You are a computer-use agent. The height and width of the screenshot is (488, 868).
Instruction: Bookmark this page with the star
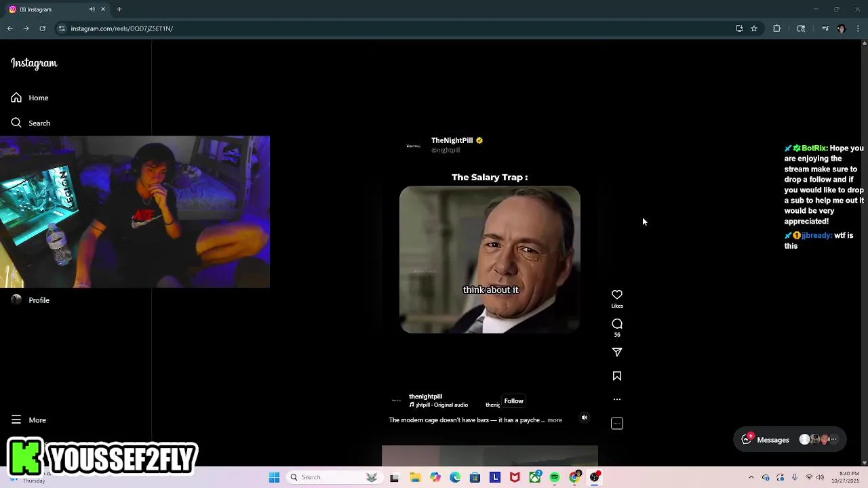point(754,28)
